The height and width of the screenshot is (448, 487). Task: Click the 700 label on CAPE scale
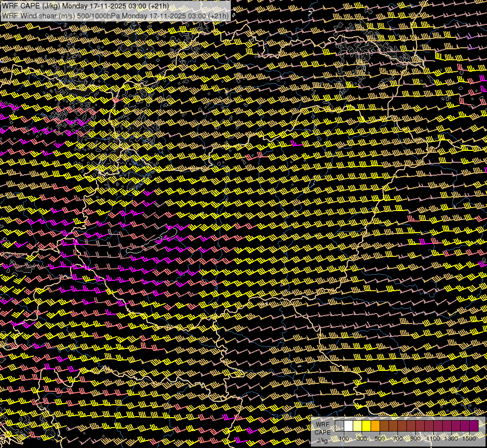pos(398,439)
